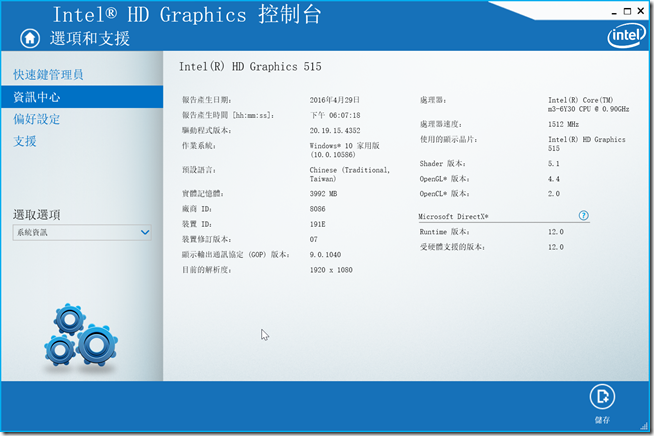654x436 pixels.
Task: Click vendor ID value 8086
Action: (317, 209)
